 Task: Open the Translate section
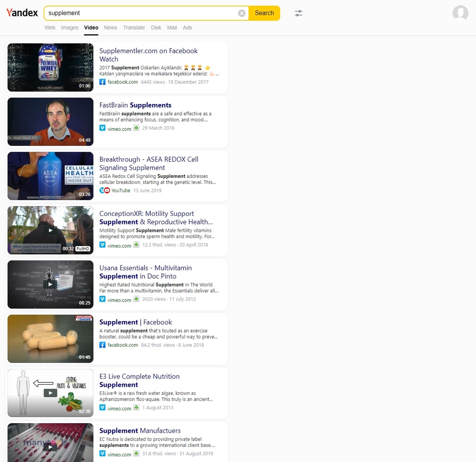[x=134, y=27]
